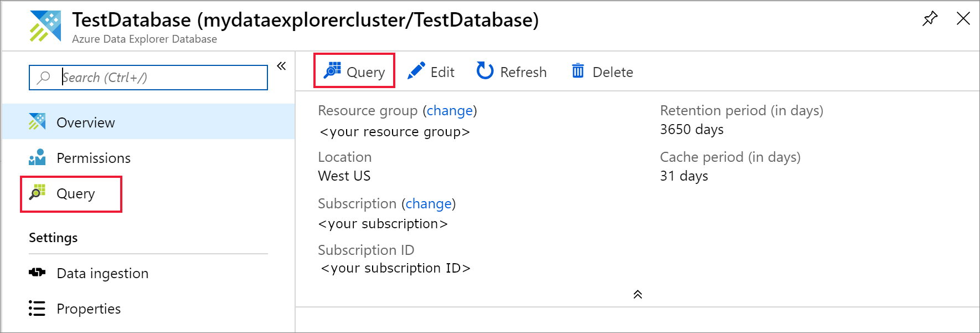Select Permissions in the left menu

point(94,158)
